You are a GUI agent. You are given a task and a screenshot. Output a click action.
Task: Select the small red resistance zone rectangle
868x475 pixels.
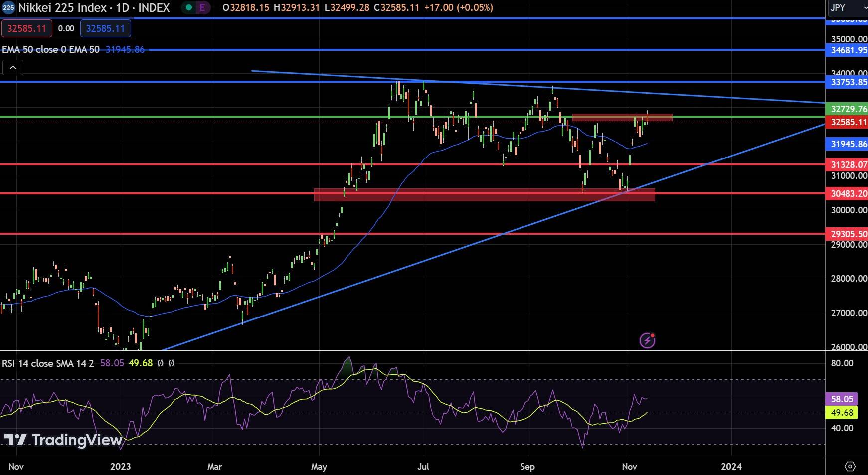[x=622, y=118]
